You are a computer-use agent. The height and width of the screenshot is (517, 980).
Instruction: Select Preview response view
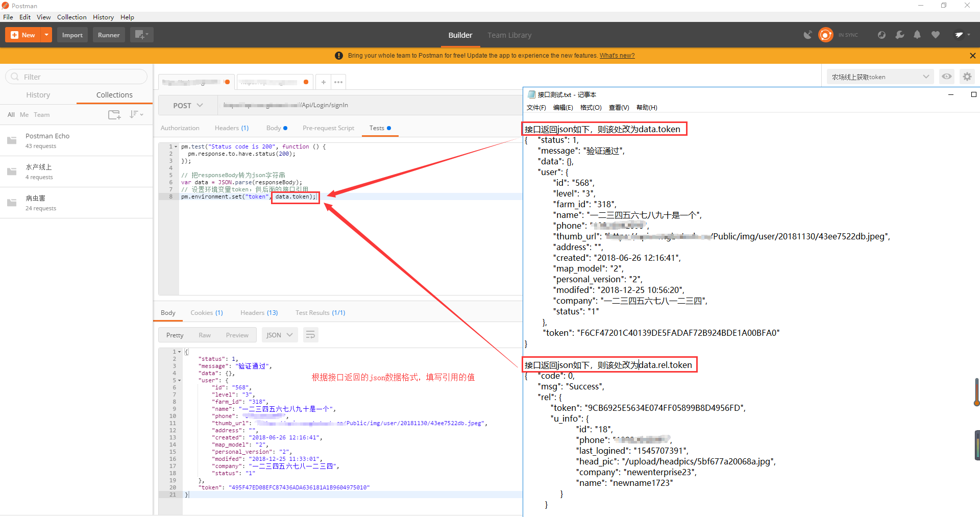point(237,335)
